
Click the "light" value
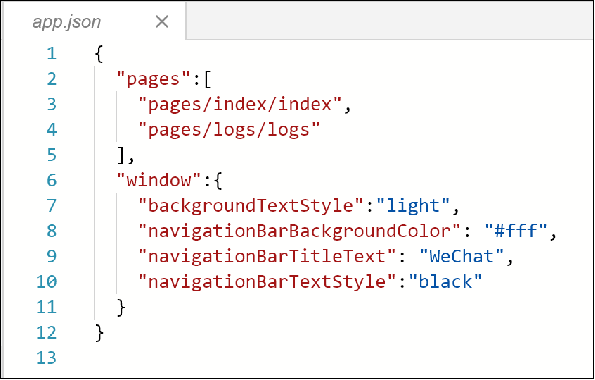click(x=413, y=206)
